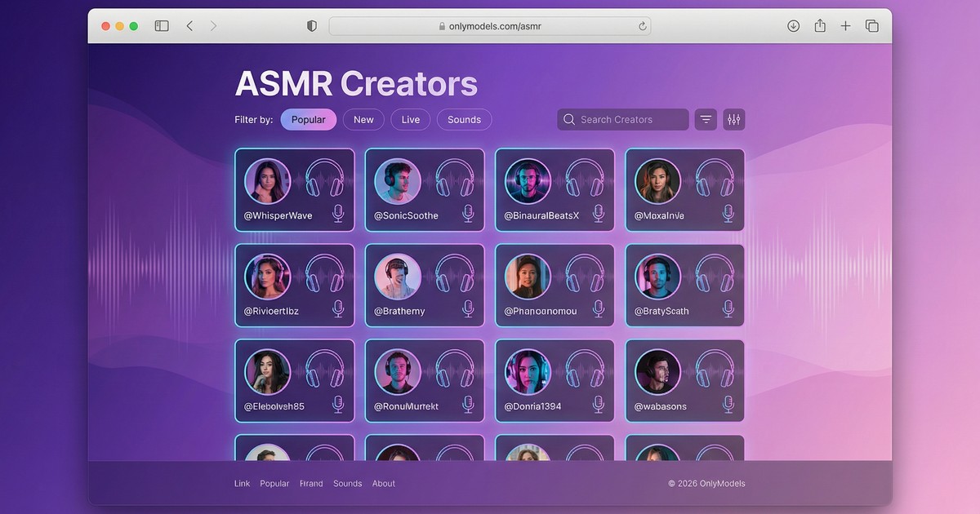Select the New filter pill
980x514 pixels.
pos(363,119)
